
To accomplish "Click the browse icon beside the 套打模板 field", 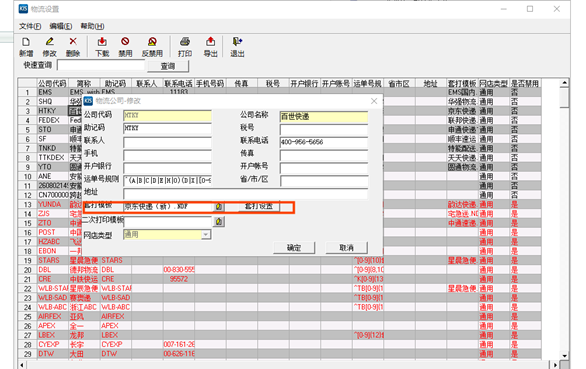I will point(219,206).
